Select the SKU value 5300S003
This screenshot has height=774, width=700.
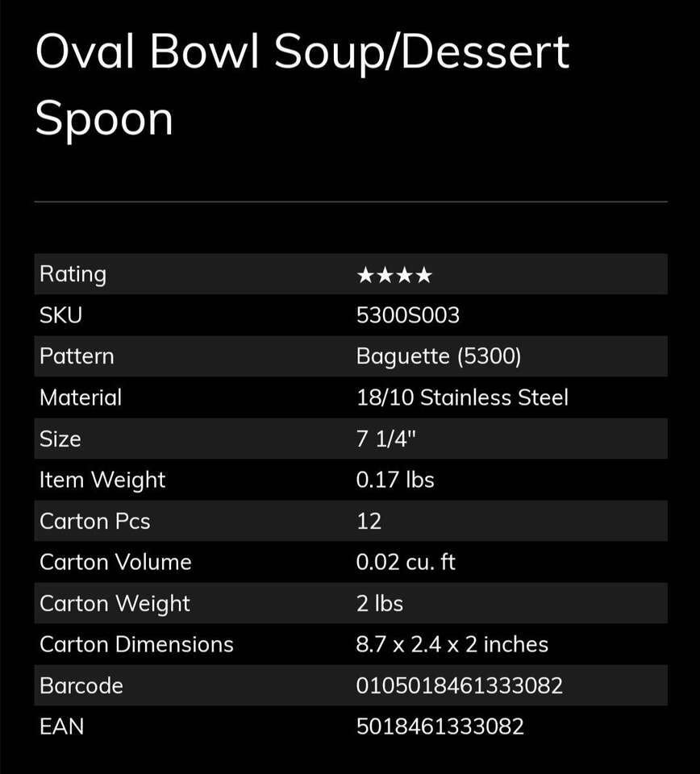click(407, 315)
